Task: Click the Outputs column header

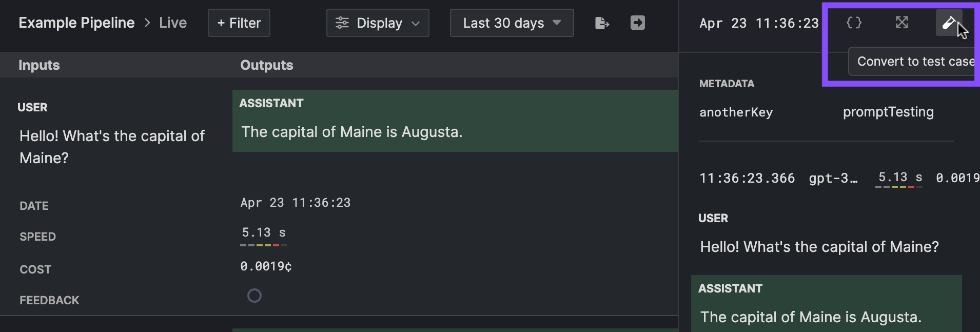Action: tap(267, 65)
